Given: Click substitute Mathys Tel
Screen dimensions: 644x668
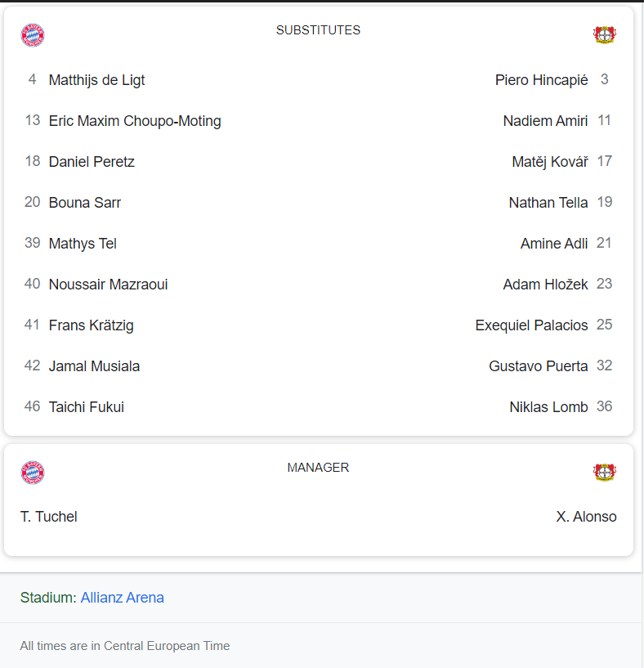Looking at the screenshot, I should (x=83, y=244).
